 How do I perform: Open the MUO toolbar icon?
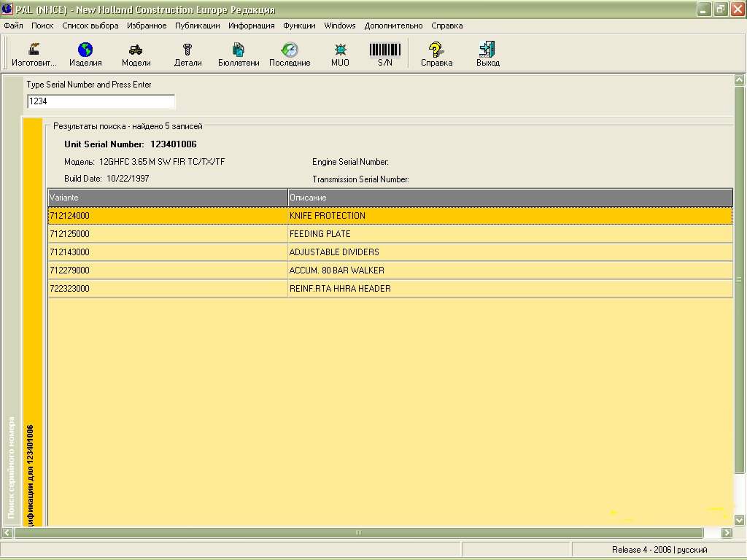coord(340,54)
